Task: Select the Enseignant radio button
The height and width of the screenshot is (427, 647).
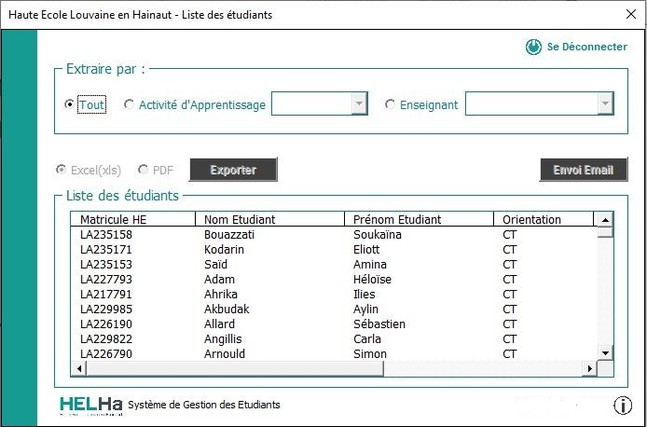Action: (391, 105)
